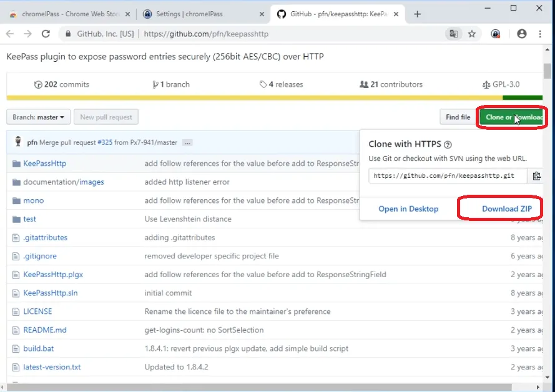The width and height of the screenshot is (555, 392).
Task: Click the Find file button
Action: 458,117
